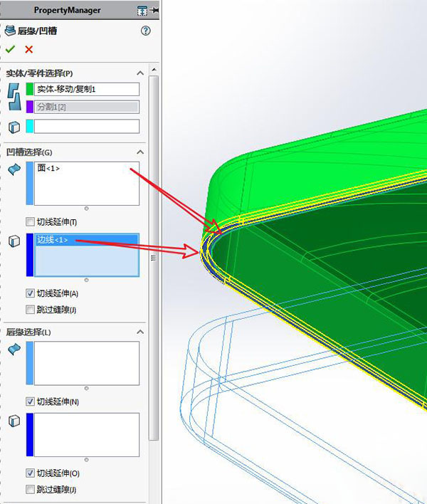Image resolution: width=427 pixels, height=504 pixels.
Task: Enable 切线延伸(T) checkbox
Action: point(30,222)
